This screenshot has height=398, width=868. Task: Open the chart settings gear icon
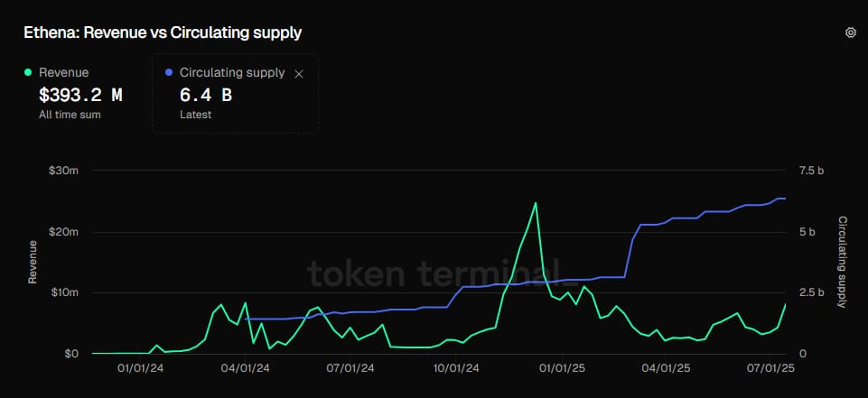tap(850, 32)
